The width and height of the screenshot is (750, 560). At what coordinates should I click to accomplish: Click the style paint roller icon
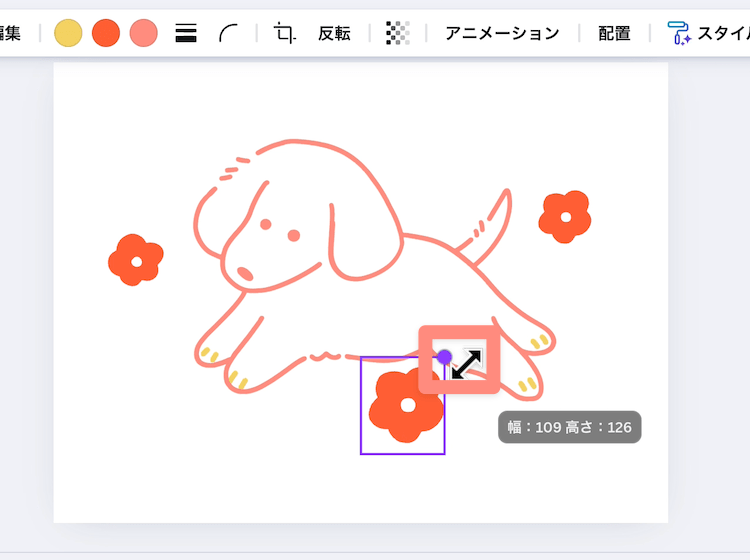click(x=679, y=33)
